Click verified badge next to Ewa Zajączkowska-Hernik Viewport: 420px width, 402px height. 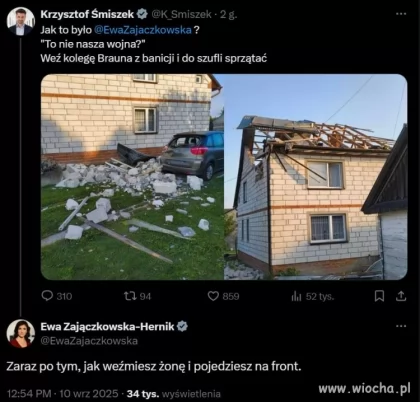(x=182, y=326)
